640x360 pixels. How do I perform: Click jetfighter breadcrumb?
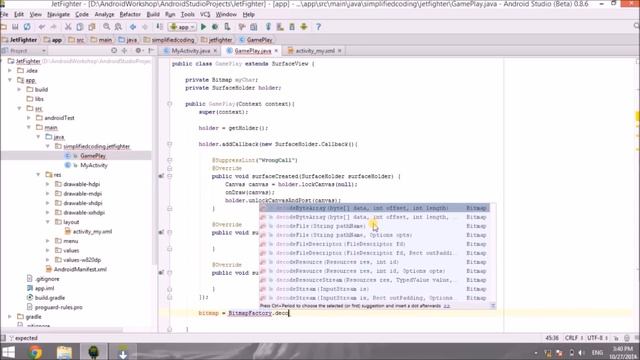coord(220,40)
